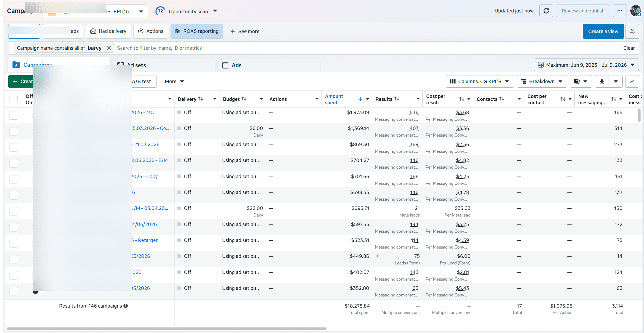Click the filter search input field
644x333 pixels.
[x=367, y=48]
